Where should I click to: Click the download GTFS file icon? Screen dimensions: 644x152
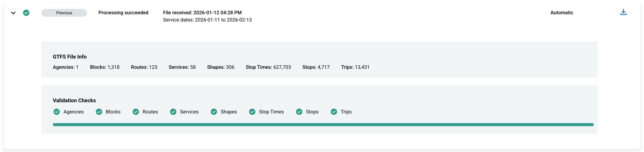pos(623,12)
